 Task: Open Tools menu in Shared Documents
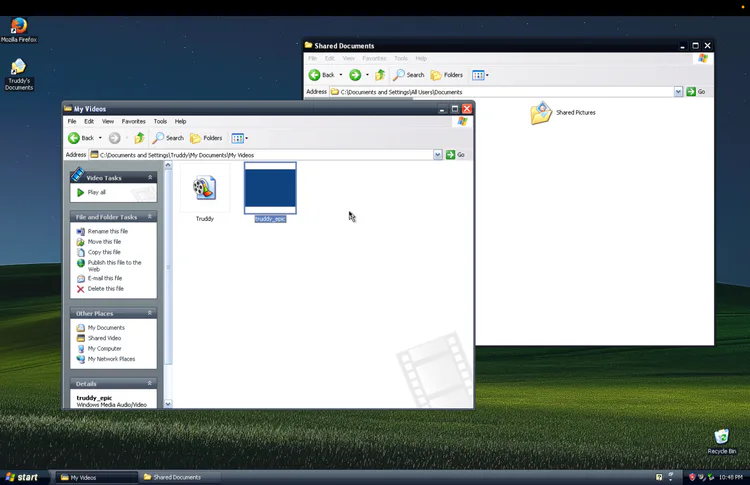(401, 58)
